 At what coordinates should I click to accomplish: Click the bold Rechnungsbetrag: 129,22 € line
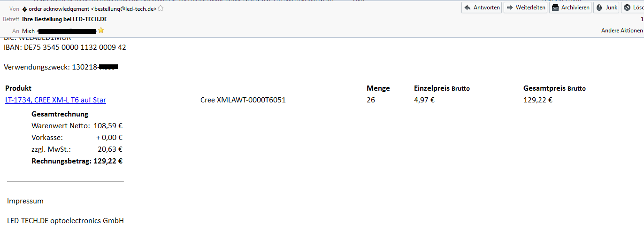click(x=77, y=161)
